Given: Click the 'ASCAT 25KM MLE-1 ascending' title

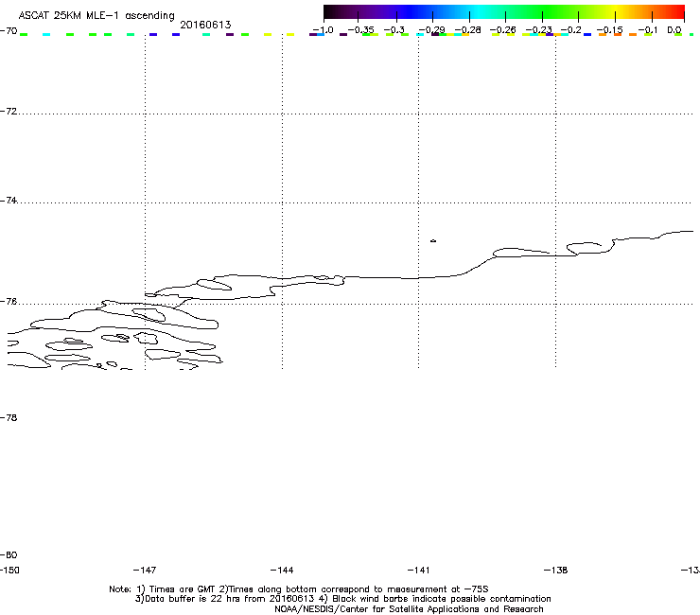Looking at the screenshot, I should point(96,15).
